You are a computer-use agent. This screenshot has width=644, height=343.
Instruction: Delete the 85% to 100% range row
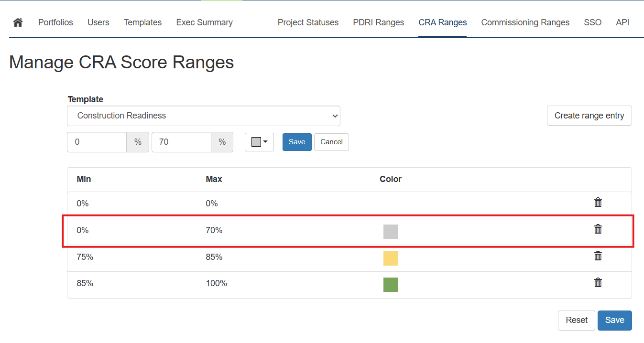(x=598, y=283)
